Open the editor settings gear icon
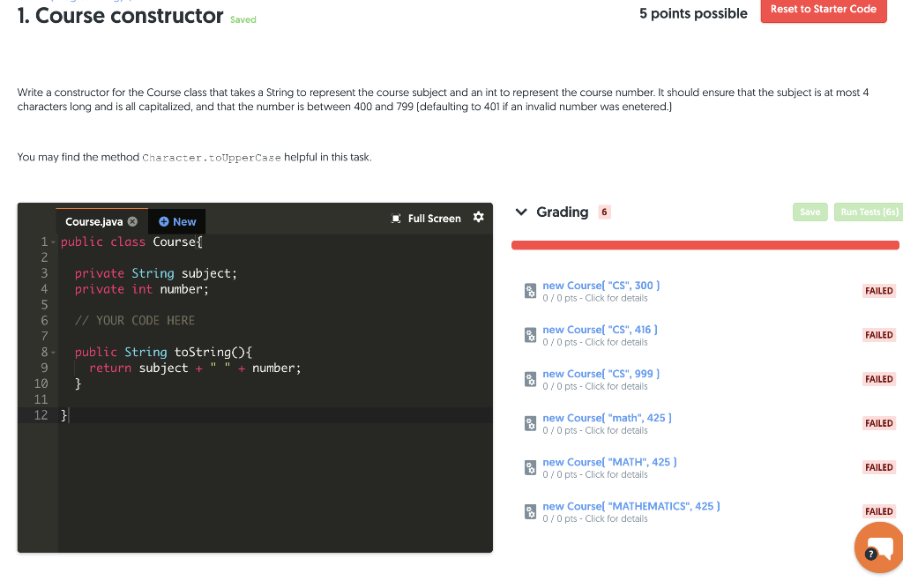Viewport: 903px width, 588px height. (x=478, y=218)
